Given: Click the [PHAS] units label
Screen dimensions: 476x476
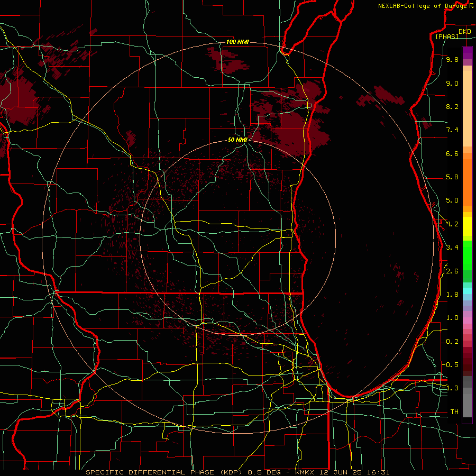Looking at the screenshot, I should pyautogui.click(x=447, y=36).
